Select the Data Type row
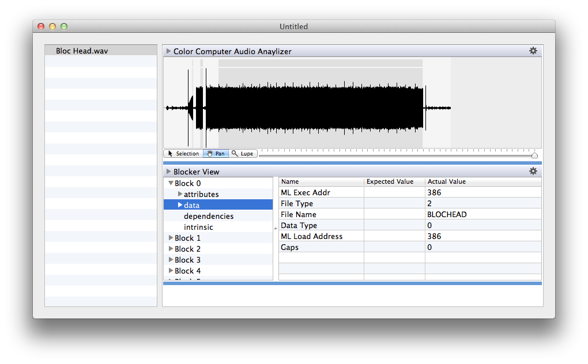588x364 pixels. 410,225
